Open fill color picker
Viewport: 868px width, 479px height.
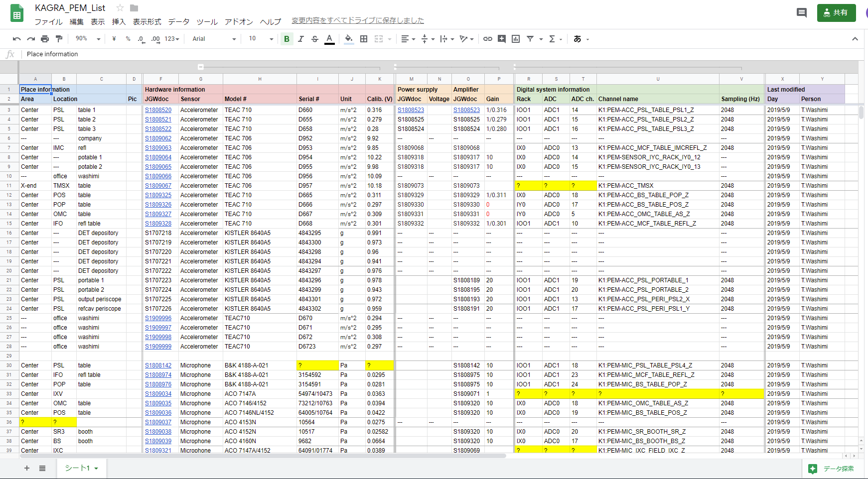pyautogui.click(x=349, y=39)
